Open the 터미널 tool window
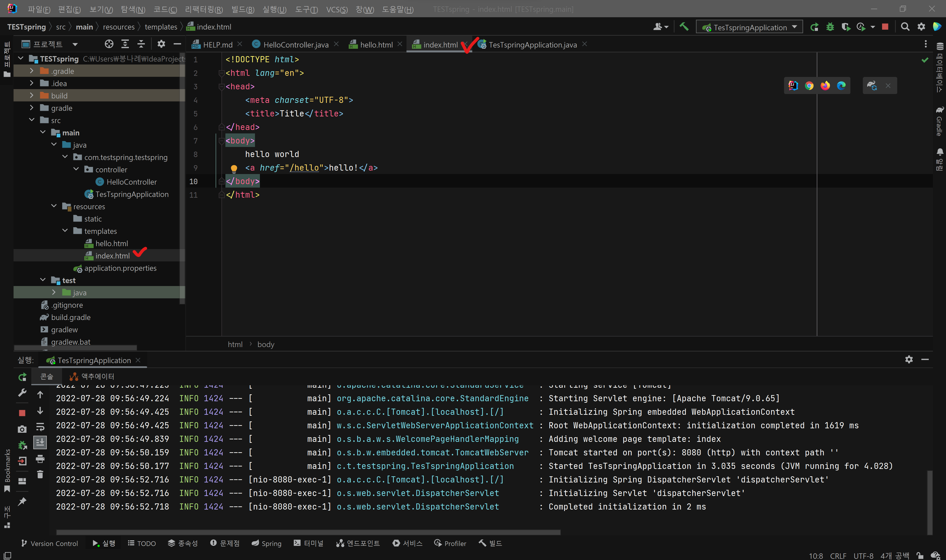This screenshot has height=560, width=946. point(308,543)
